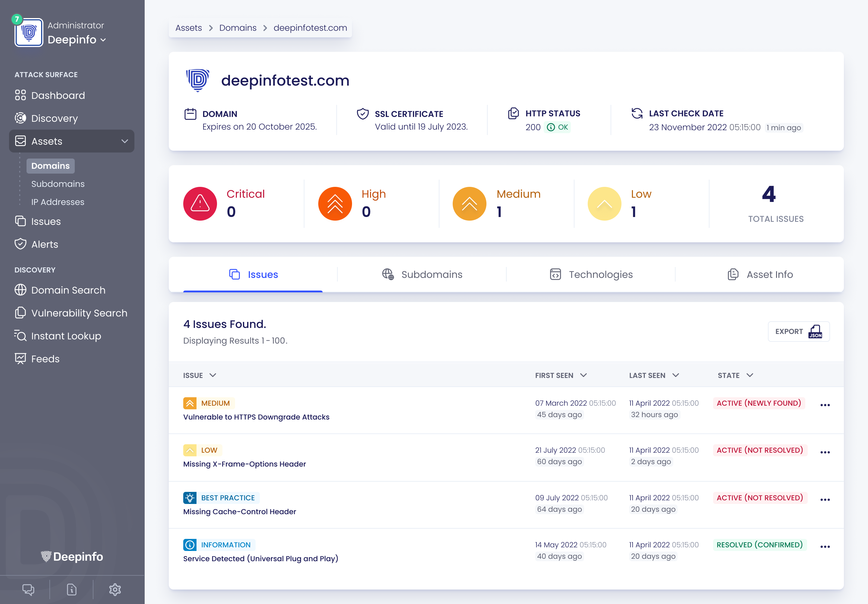Navigate to Domains via the breadcrumb
Image resolution: width=868 pixels, height=604 pixels.
pyautogui.click(x=238, y=28)
